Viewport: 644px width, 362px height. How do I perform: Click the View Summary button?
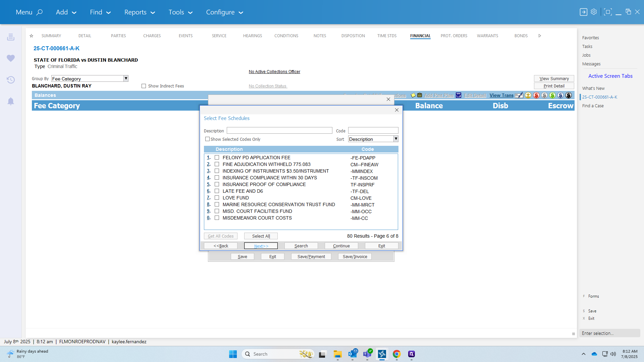pos(554,79)
